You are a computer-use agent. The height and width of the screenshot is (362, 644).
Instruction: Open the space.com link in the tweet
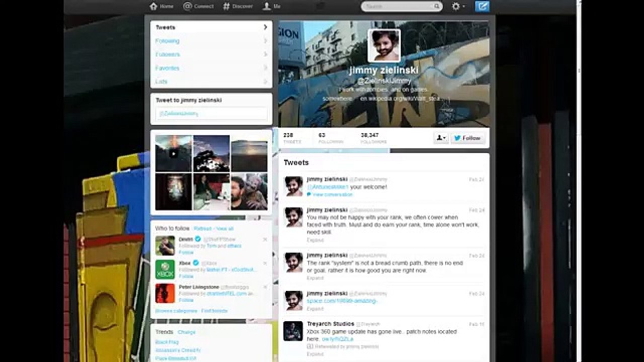click(342, 301)
